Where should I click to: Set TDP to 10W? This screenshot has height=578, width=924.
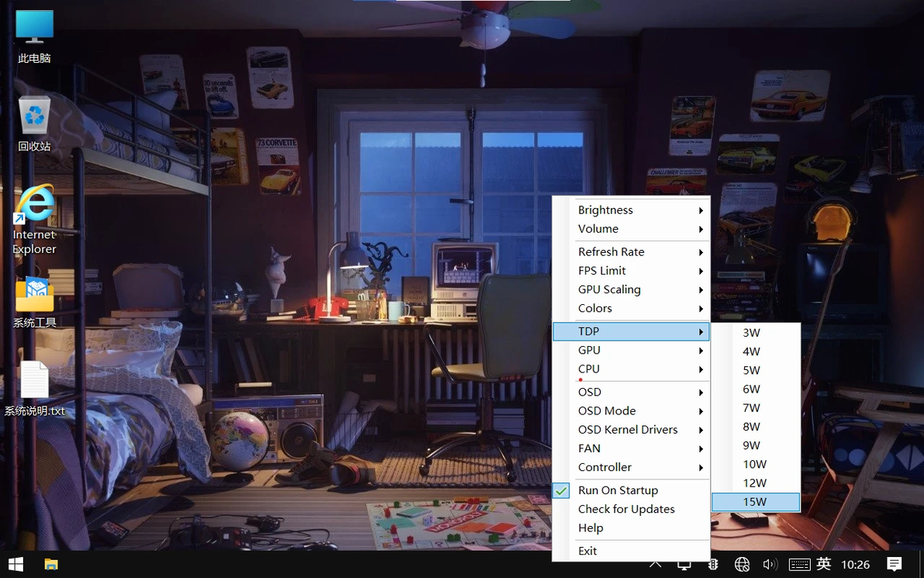click(756, 464)
